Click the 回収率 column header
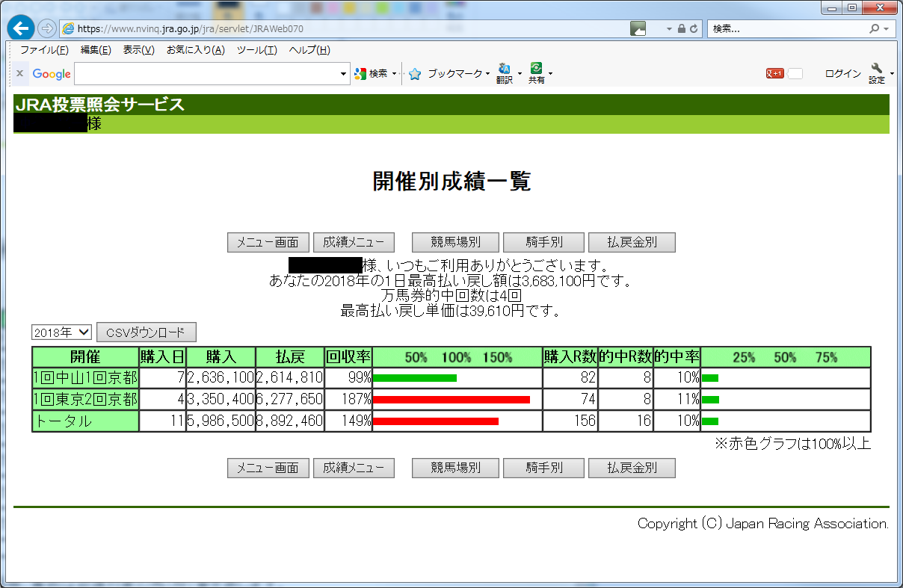The image size is (903, 588). (x=348, y=357)
